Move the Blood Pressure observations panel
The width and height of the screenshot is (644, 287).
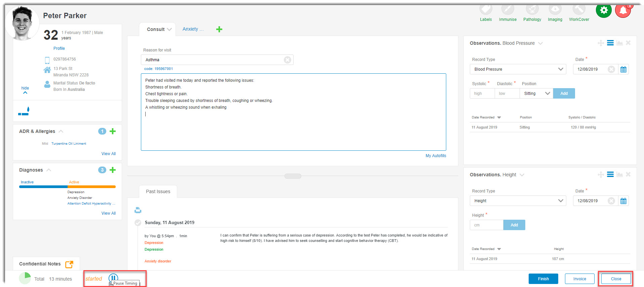pos(601,43)
